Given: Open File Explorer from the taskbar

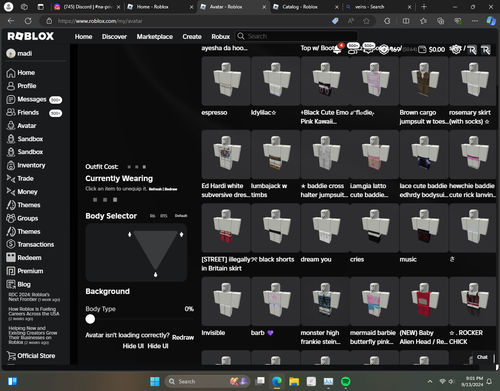Looking at the screenshot, I should tap(294, 381).
